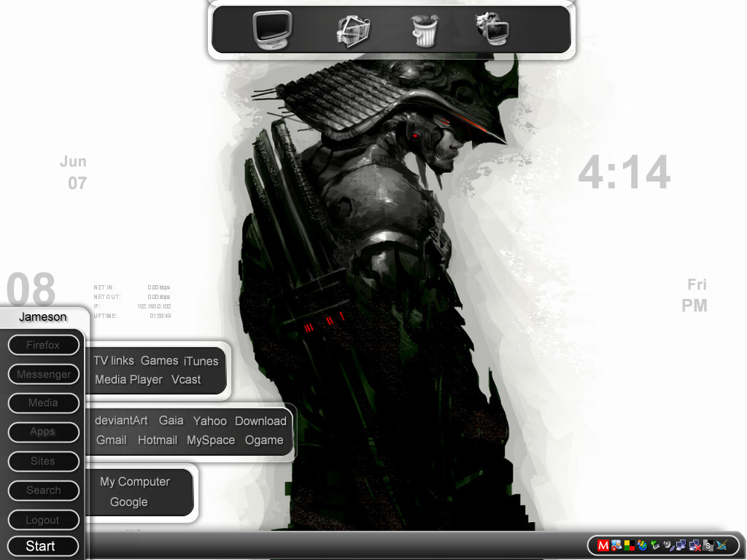Click the 07 day number
Image resolution: width=747 pixels, height=560 pixels.
[x=77, y=183]
